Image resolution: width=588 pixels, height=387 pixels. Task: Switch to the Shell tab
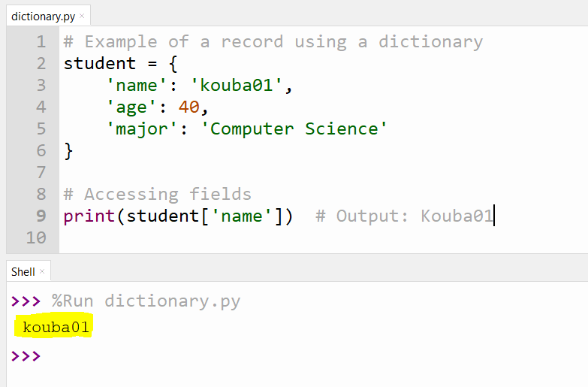23,272
